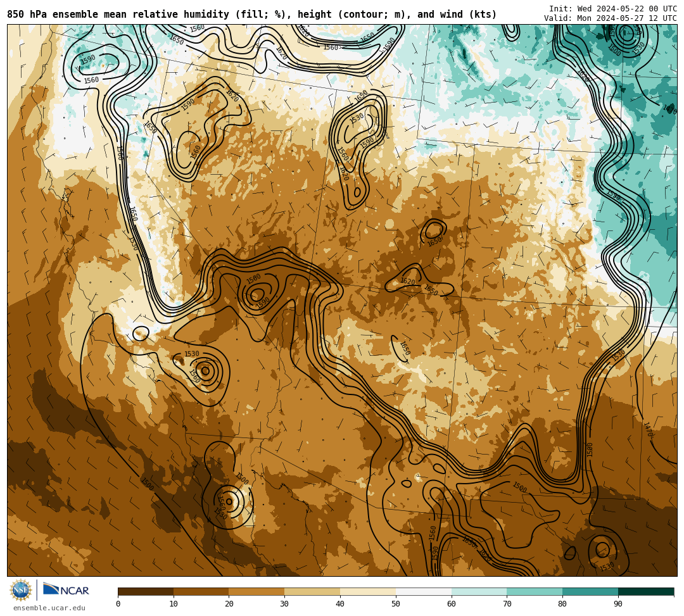This screenshot has width=684, height=616.
Task: Click the 40-50% cream colorbar segment
Action: pos(368,591)
